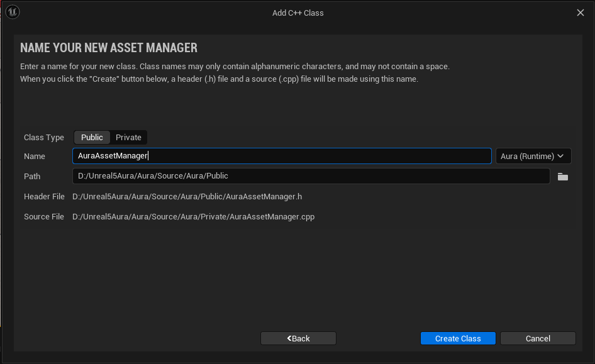Screen dimensions: 595x364
Task: Select the Public class type
Action: tap(92, 137)
